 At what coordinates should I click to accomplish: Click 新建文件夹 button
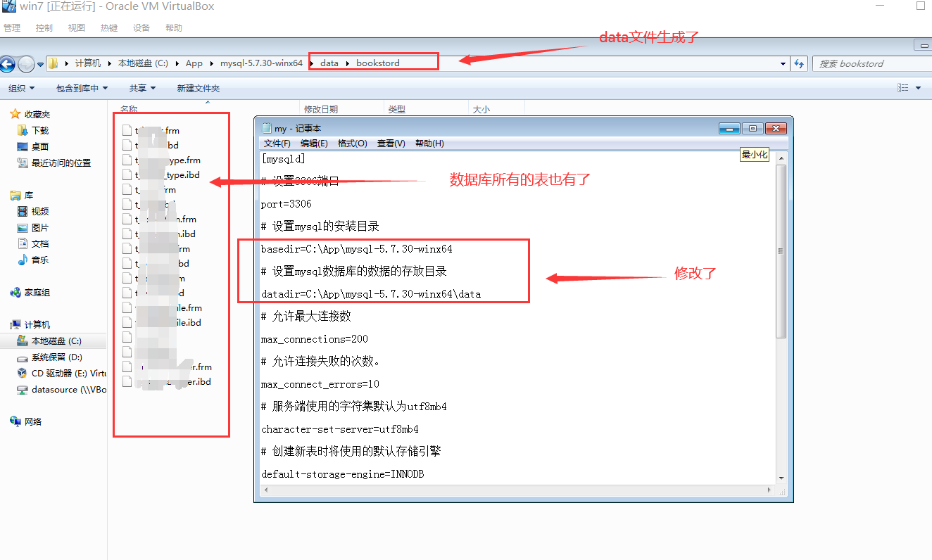[199, 88]
